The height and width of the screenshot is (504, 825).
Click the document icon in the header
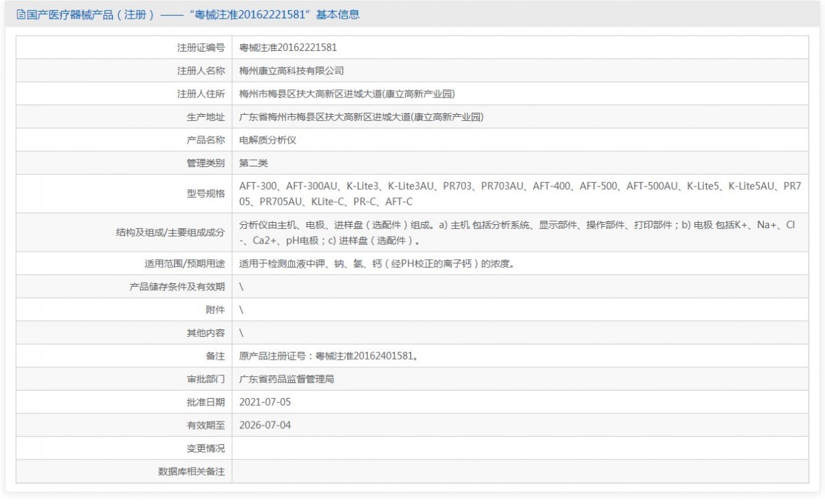pyautogui.click(x=20, y=14)
